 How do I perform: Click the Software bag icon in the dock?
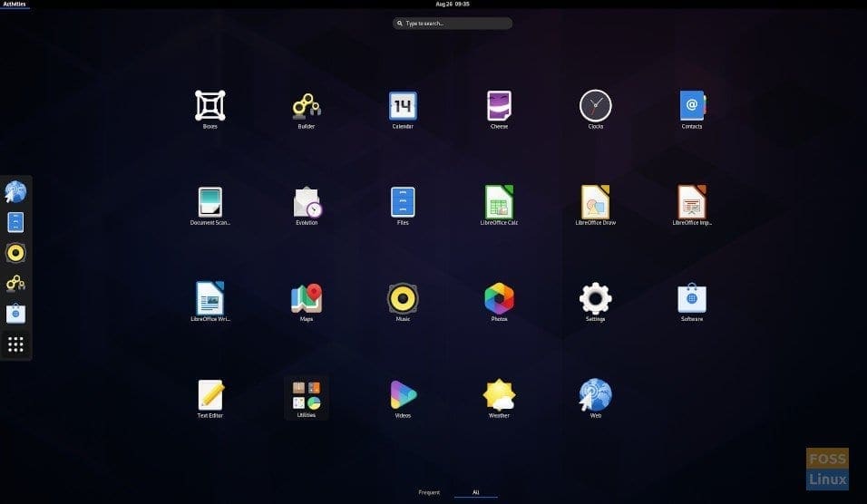15,314
